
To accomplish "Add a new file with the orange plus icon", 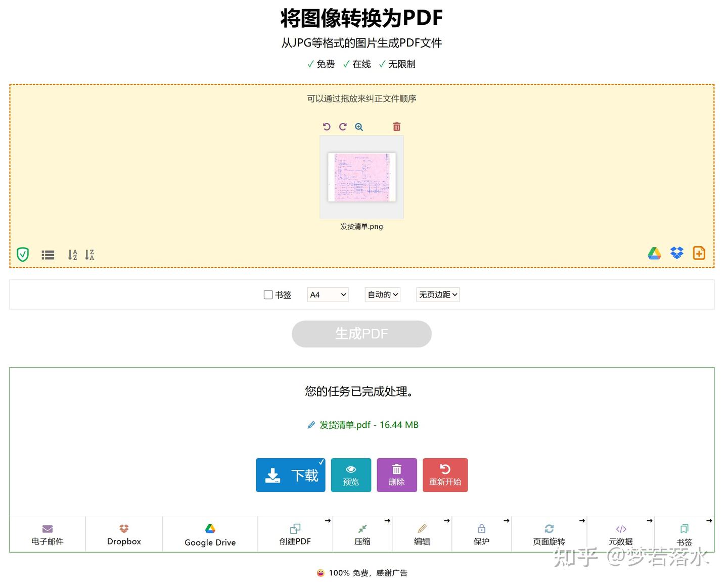I will point(699,253).
